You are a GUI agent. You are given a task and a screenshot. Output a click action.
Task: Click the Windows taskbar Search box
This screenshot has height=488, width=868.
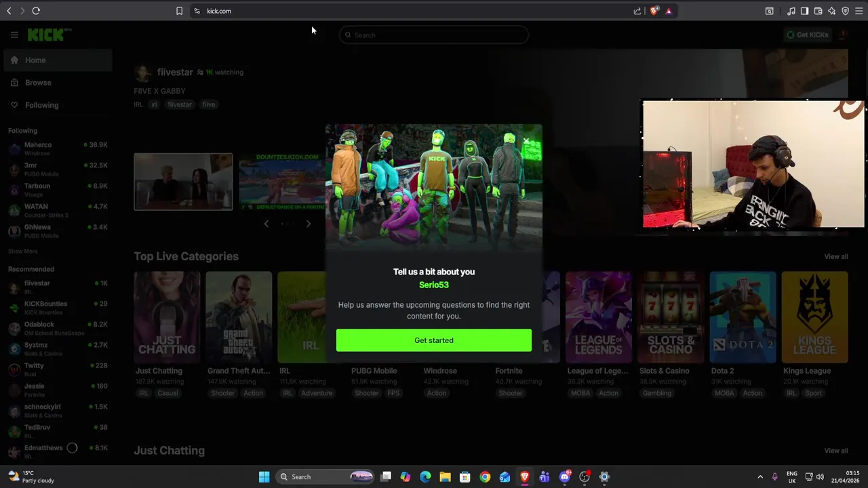(326, 477)
